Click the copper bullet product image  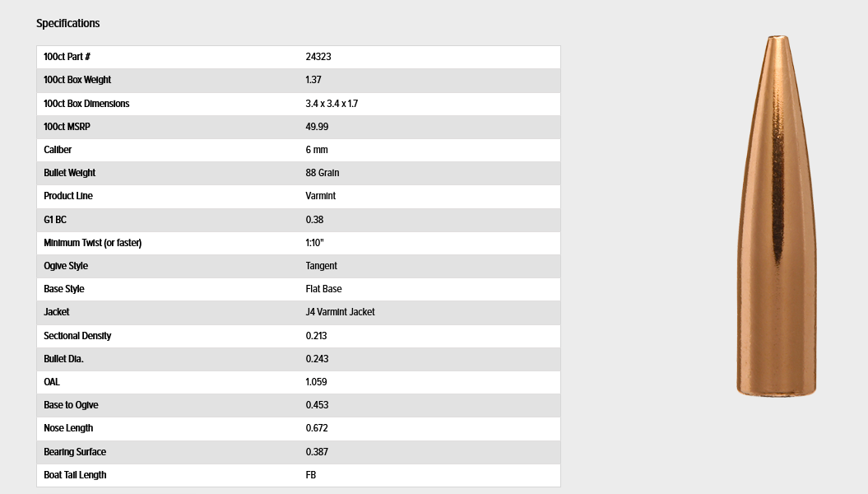(x=776, y=216)
